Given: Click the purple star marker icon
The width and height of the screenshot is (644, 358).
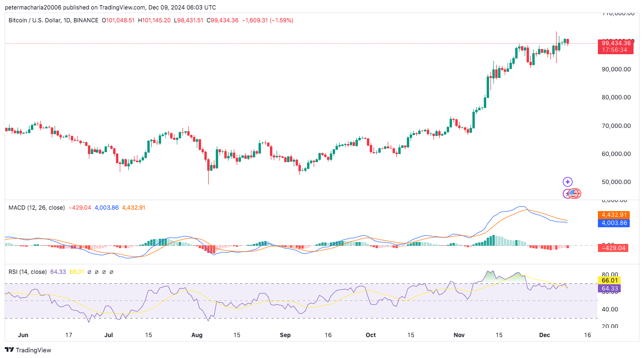Looking at the screenshot, I should (x=567, y=182).
